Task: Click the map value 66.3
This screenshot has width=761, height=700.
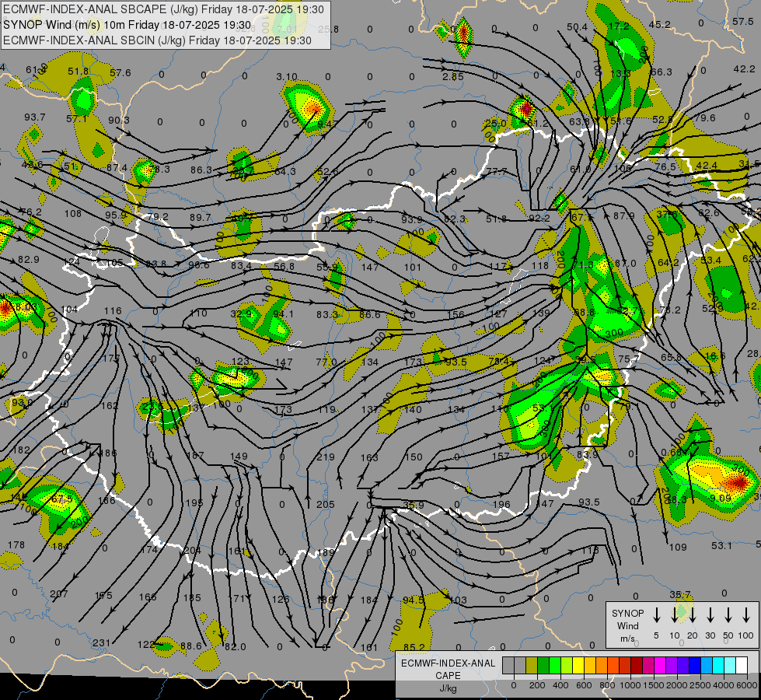Action: point(661,72)
